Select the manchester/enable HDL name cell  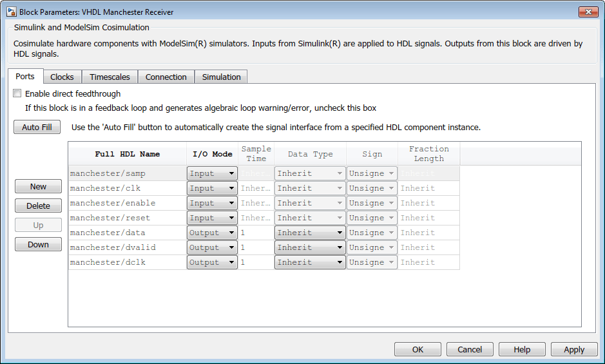(x=128, y=203)
